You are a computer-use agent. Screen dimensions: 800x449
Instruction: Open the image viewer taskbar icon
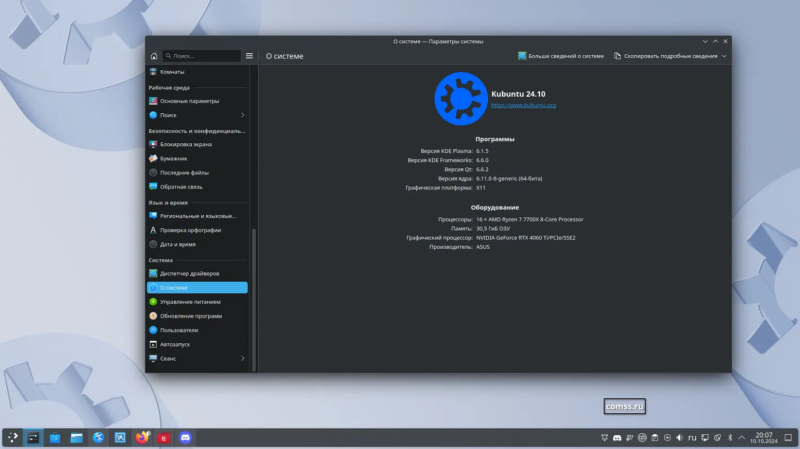[x=120, y=437]
